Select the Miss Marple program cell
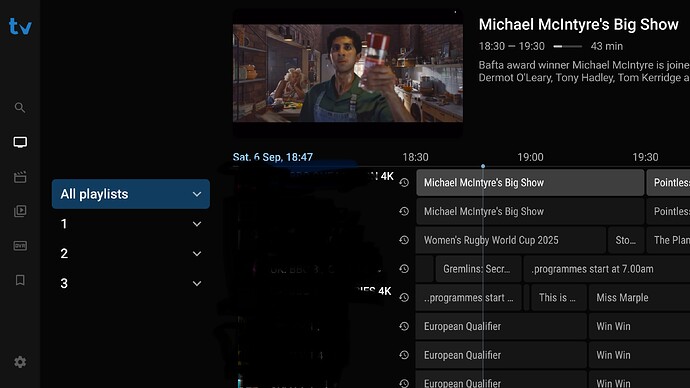The image size is (690, 388). pos(639,297)
